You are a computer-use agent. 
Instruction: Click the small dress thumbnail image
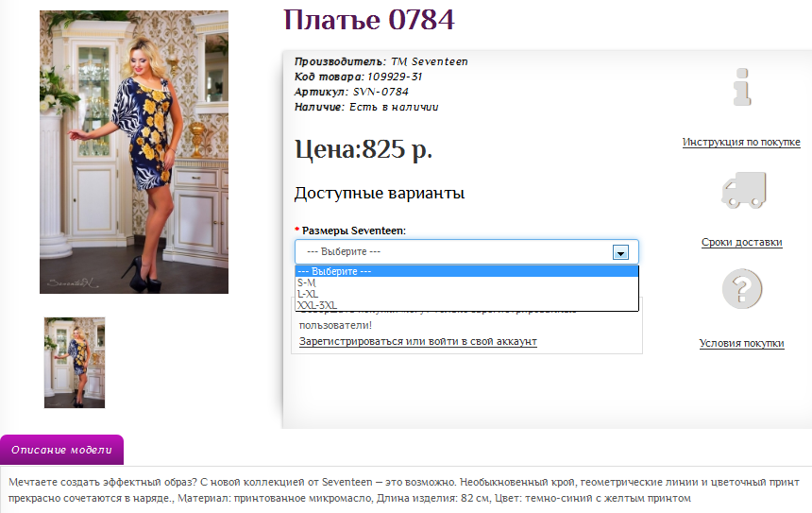tap(75, 363)
